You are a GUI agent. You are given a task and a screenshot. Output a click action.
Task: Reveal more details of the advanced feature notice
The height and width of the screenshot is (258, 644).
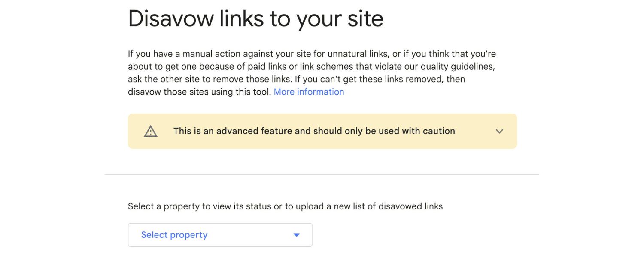[x=499, y=131]
